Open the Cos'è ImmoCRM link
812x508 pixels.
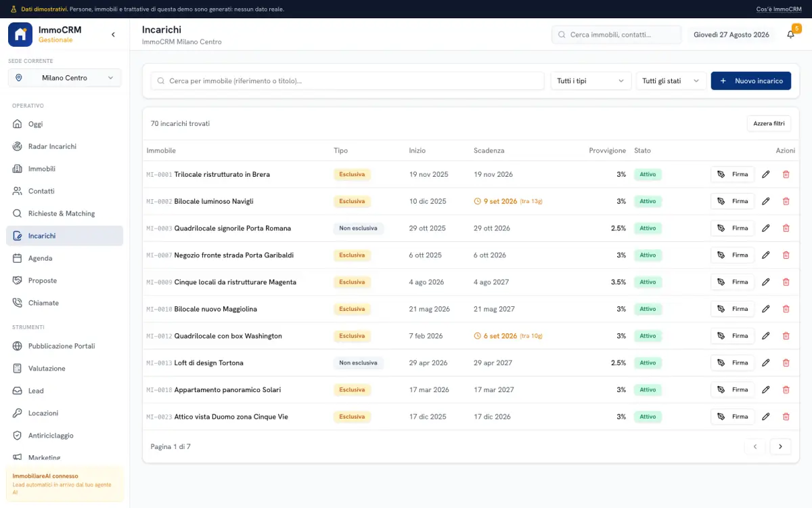[779, 9]
